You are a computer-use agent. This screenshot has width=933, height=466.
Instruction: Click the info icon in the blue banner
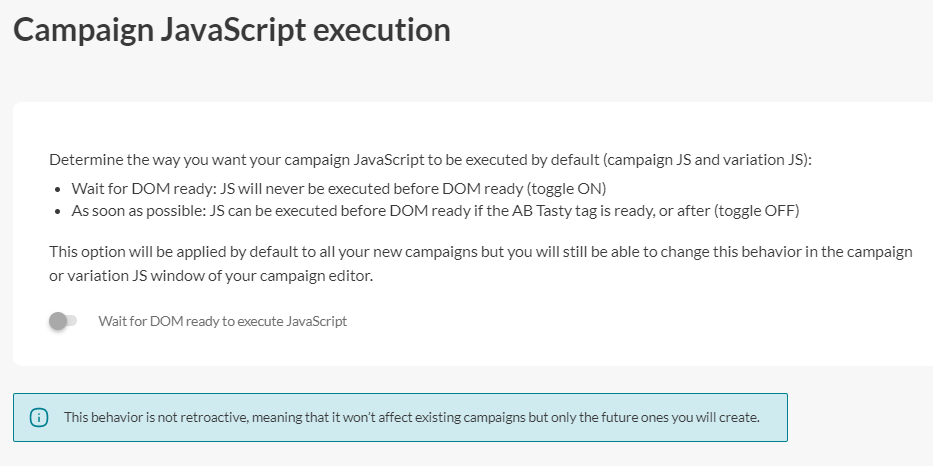pyautogui.click(x=39, y=417)
